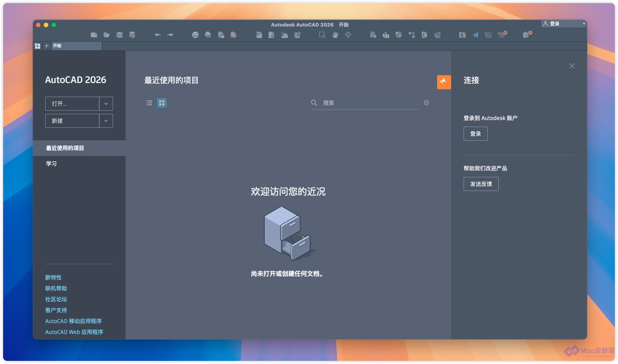Image resolution: width=618 pixels, height=364 pixels.
Task: Click the green-and-blue dots trace icon
Action: point(412,35)
